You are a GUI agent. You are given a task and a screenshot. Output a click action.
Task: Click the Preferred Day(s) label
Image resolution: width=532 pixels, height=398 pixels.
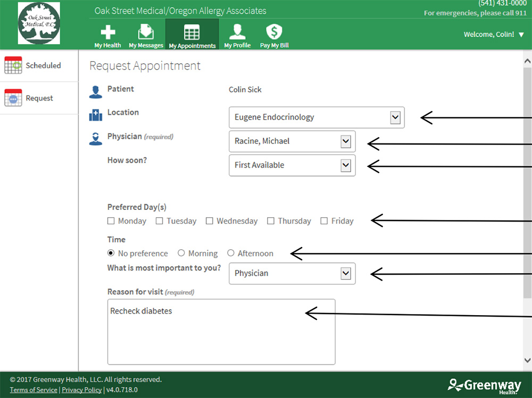[137, 207]
